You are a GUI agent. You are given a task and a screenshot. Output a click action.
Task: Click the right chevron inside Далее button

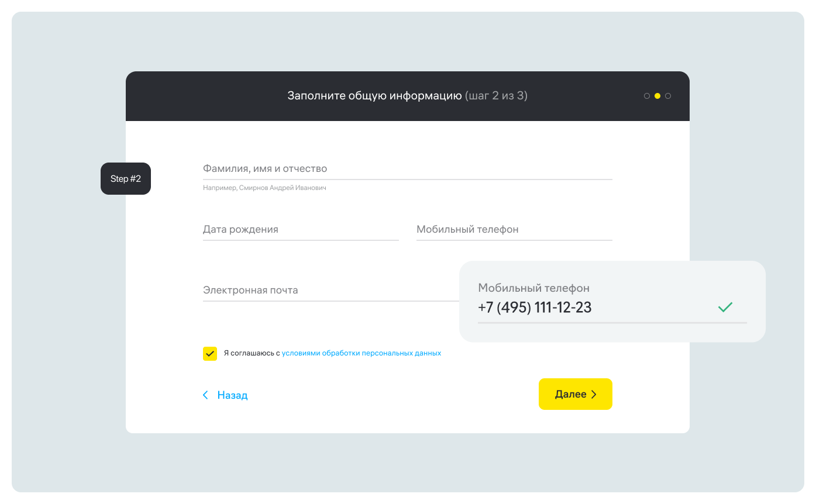[594, 395]
